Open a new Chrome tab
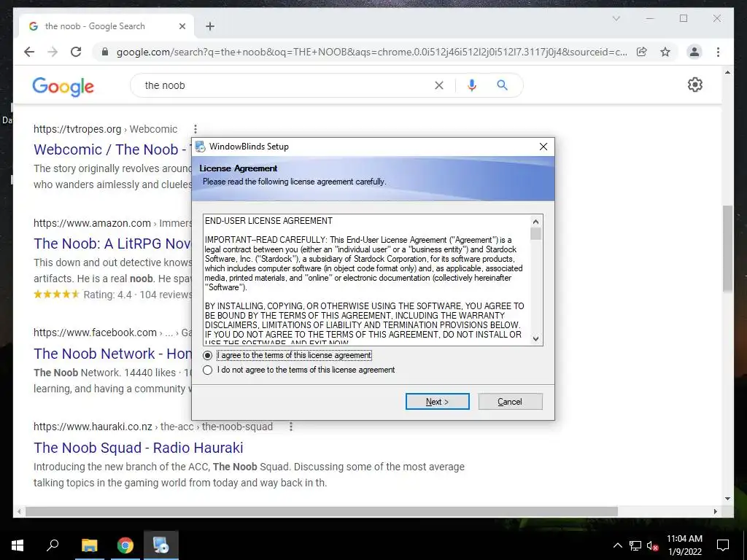The height and width of the screenshot is (560, 747). 210,26
